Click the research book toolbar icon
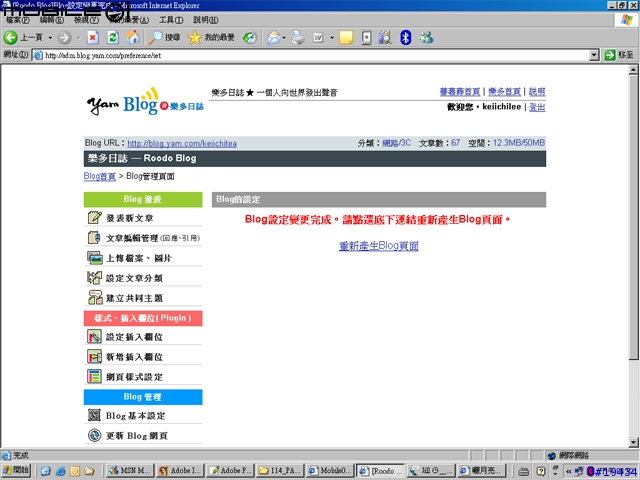The image size is (640, 480). pos(385,38)
